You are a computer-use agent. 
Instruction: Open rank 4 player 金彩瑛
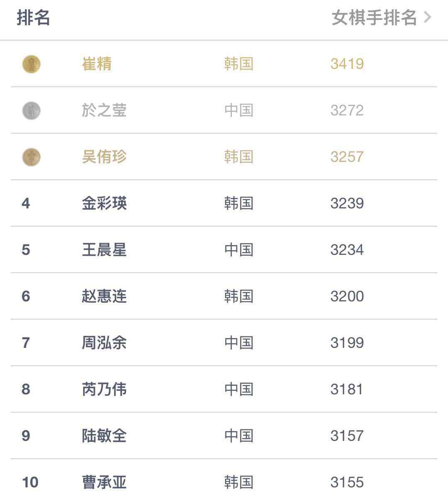[104, 204]
